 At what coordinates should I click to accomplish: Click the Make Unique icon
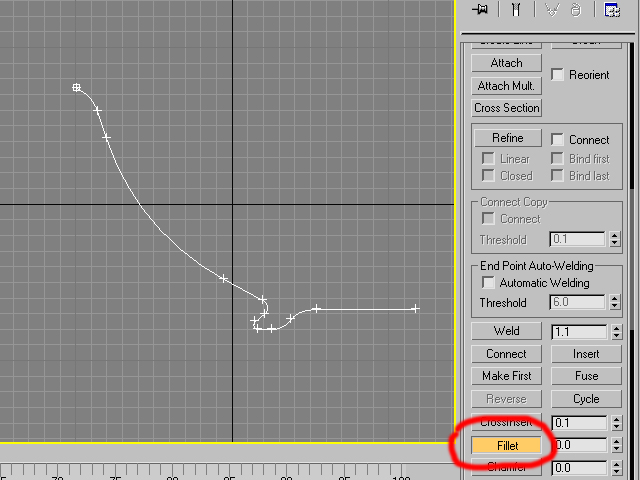tap(552, 10)
